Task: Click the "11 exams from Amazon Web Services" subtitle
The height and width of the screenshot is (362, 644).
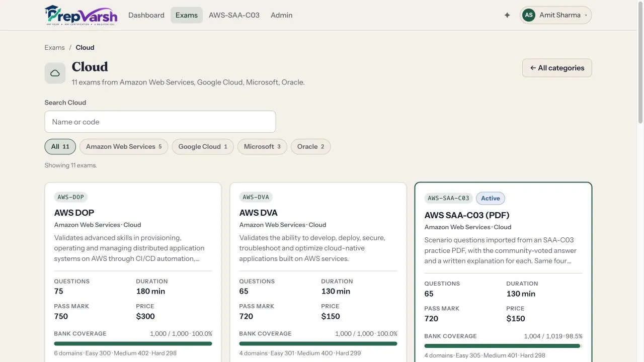Action: [x=188, y=82]
